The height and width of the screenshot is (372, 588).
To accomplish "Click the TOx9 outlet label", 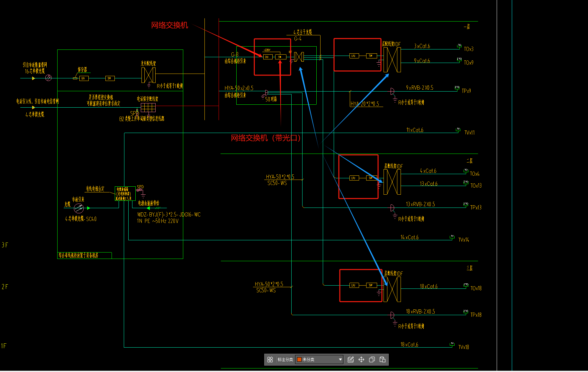I will pyautogui.click(x=469, y=63).
